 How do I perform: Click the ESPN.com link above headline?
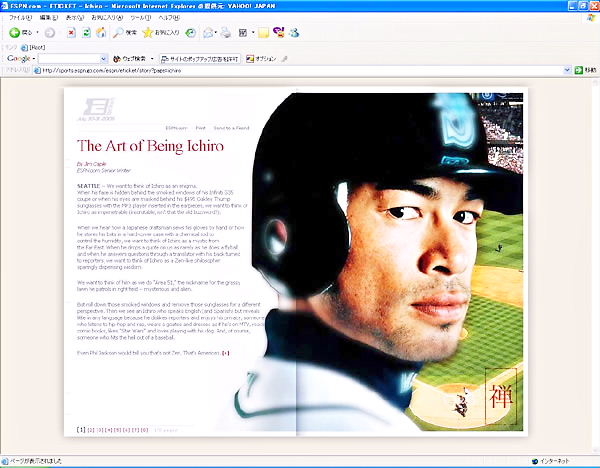177,128
